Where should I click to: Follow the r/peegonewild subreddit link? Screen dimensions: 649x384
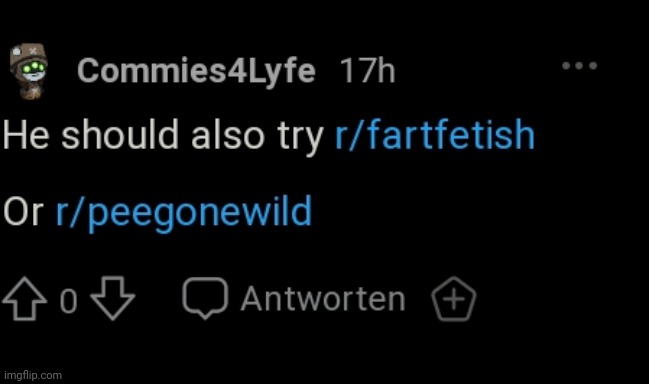(184, 213)
